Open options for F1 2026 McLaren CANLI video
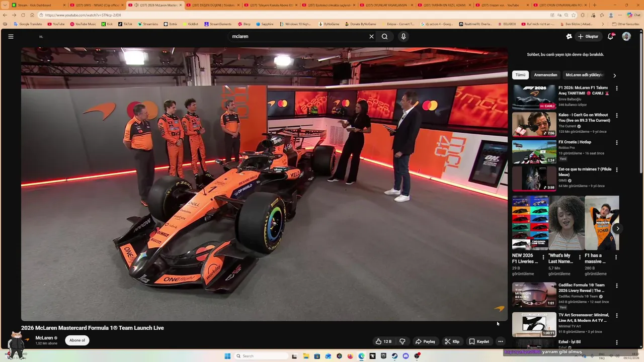The width and height of the screenshot is (644, 362). tap(617, 88)
